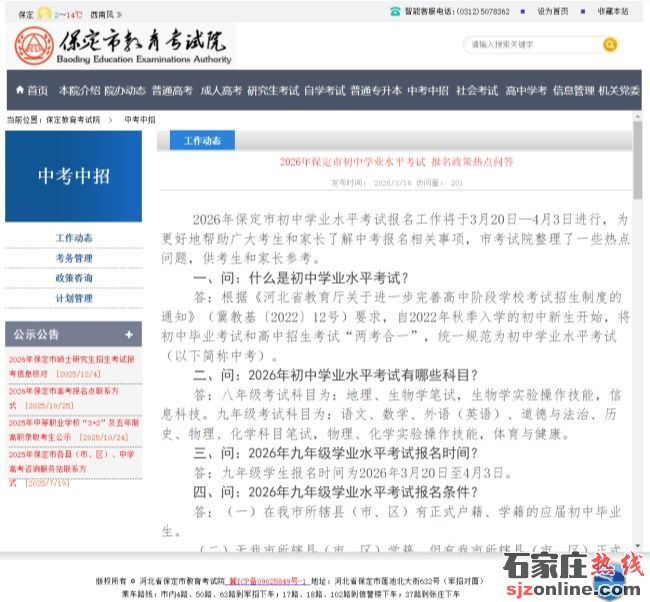650x602 pixels.
Task: Click the sun weather icon
Action: click(44, 14)
